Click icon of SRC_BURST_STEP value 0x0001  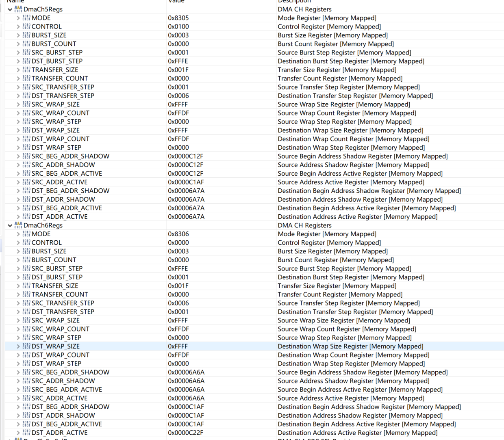pos(26,52)
